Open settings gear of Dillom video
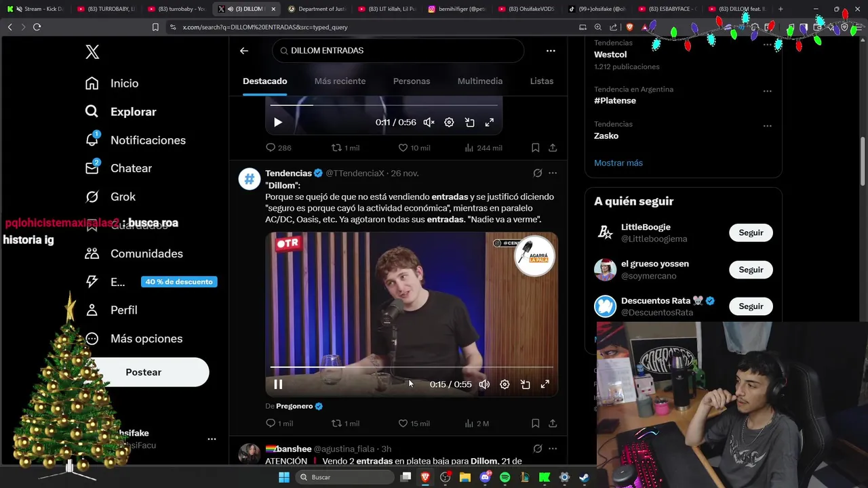 coord(505,384)
